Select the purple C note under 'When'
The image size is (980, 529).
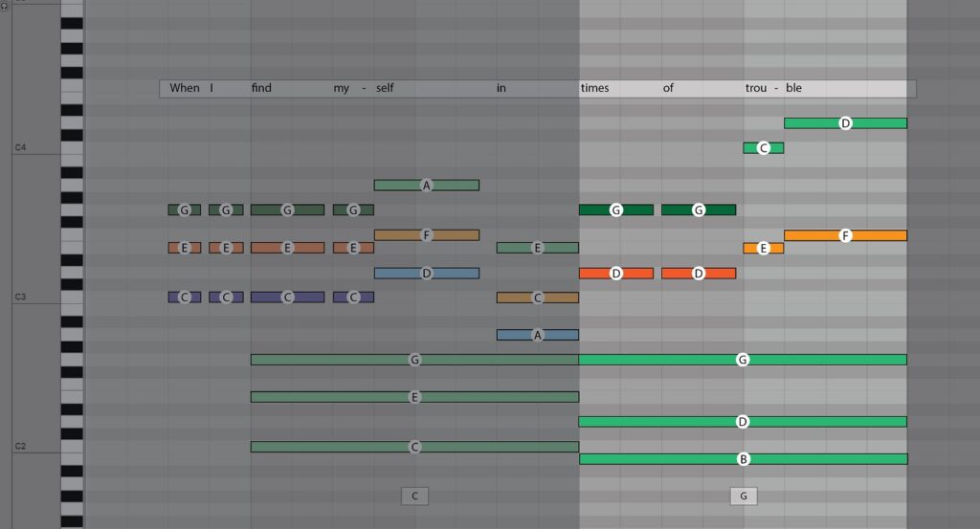click(x=185, y=298)
